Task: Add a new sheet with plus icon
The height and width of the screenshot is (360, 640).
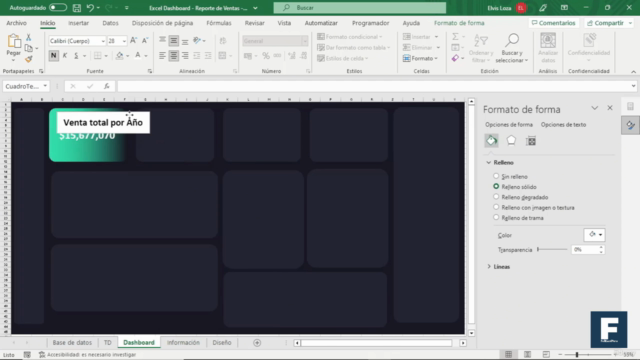Action: click(x=257, y=343)
